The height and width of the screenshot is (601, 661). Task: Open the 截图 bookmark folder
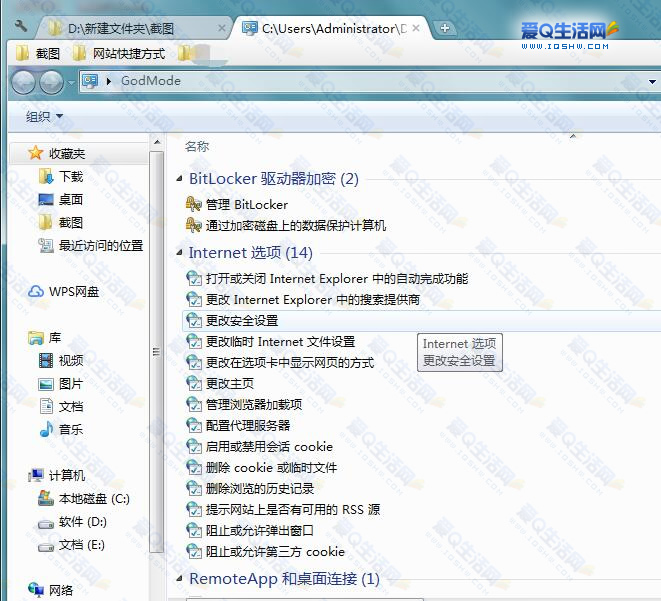point(38,54)
